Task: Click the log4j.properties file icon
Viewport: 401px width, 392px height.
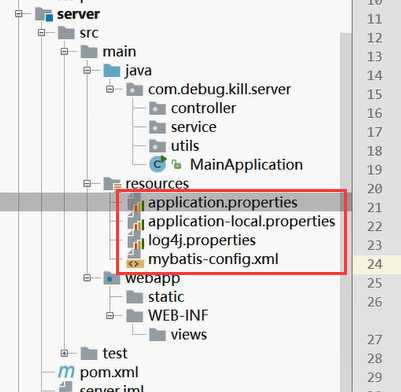Action: pos(136,240)
